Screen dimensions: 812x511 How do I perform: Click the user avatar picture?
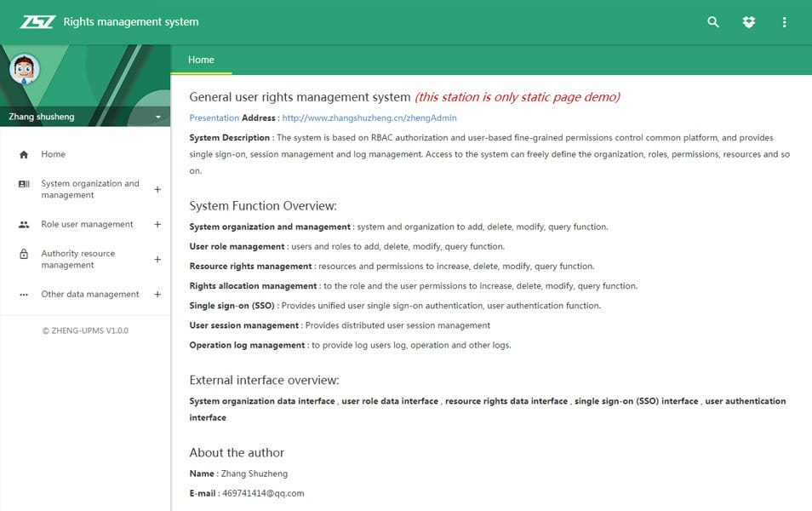(25, 70)
